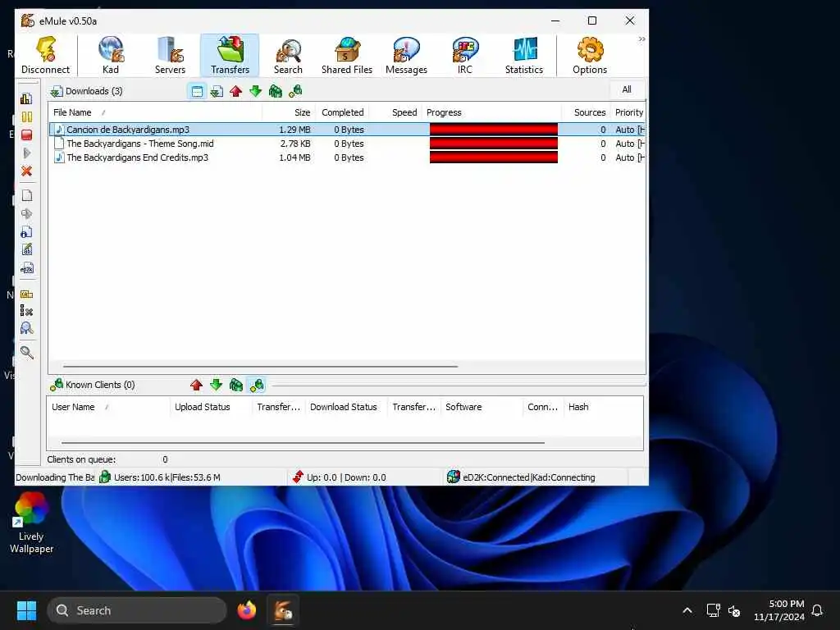This screenshot has height=630, width=840.
Task: Click the category assign icon
Action: (x=26, y=294)
